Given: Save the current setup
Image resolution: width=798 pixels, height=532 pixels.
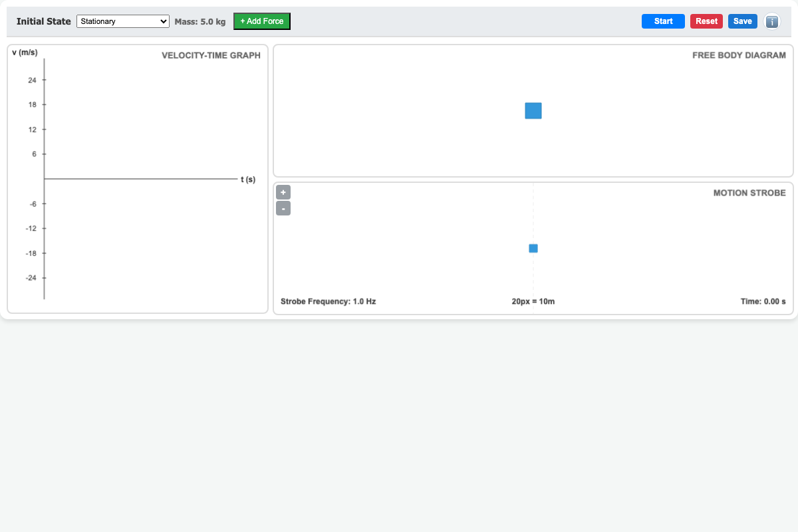Looking at the screenshot, I should (743, 21).
